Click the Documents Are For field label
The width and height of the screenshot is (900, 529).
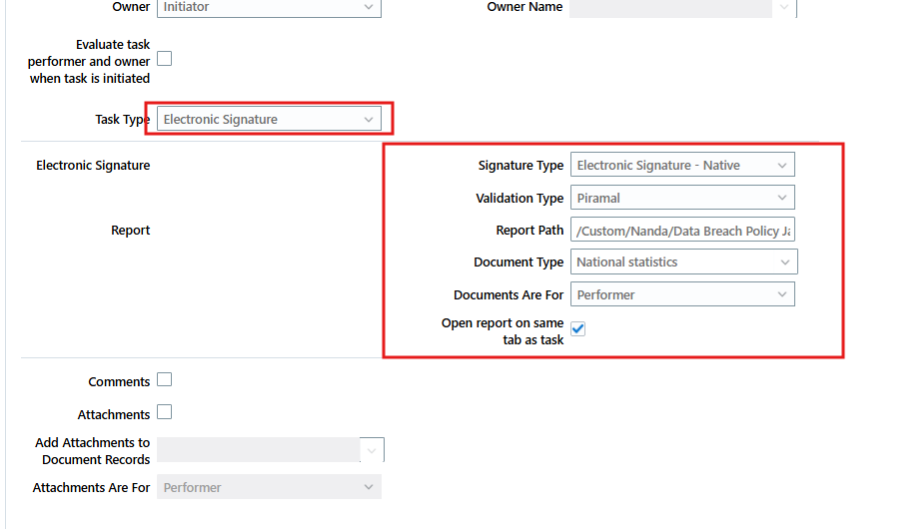509,295
